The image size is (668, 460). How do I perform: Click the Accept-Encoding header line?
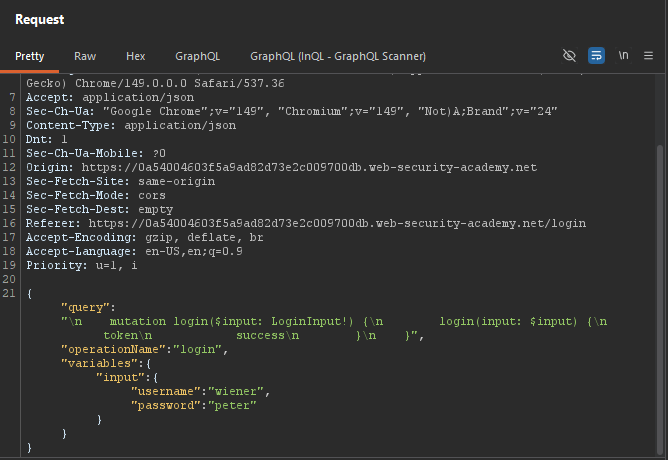pos(145,238)
